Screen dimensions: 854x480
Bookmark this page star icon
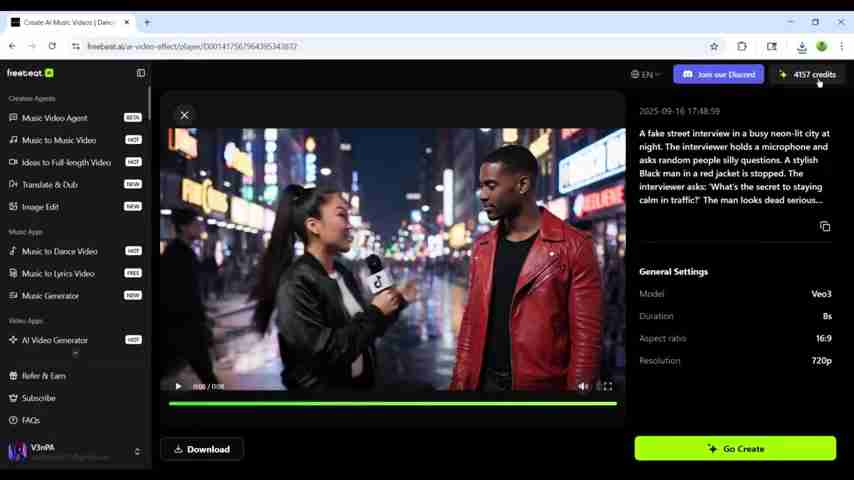coord(713,46)
